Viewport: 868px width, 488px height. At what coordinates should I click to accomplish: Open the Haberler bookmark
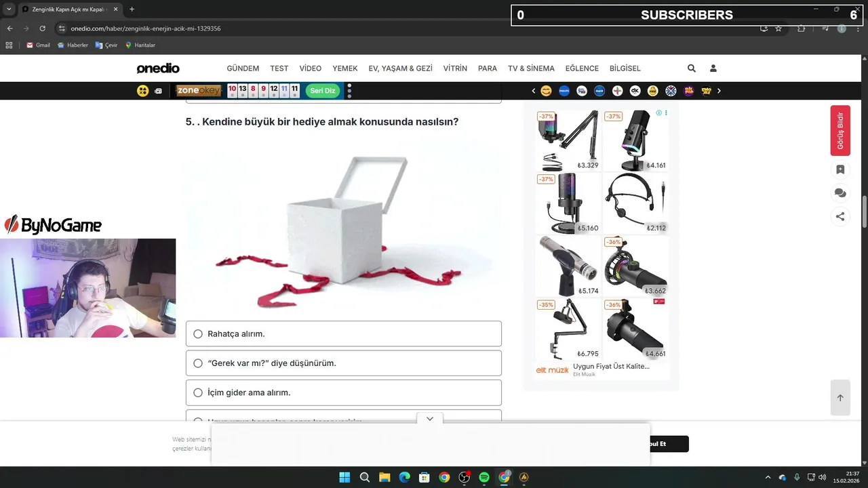coord(73,45)
